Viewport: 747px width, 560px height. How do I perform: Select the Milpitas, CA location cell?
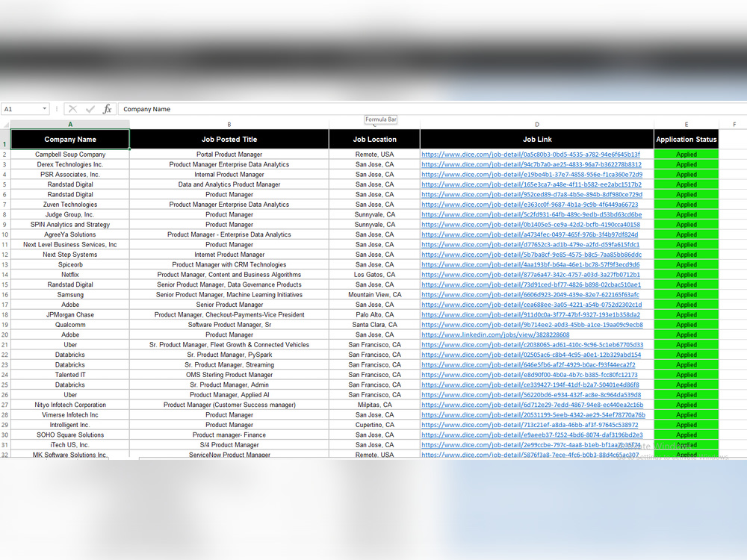(374, 405)
